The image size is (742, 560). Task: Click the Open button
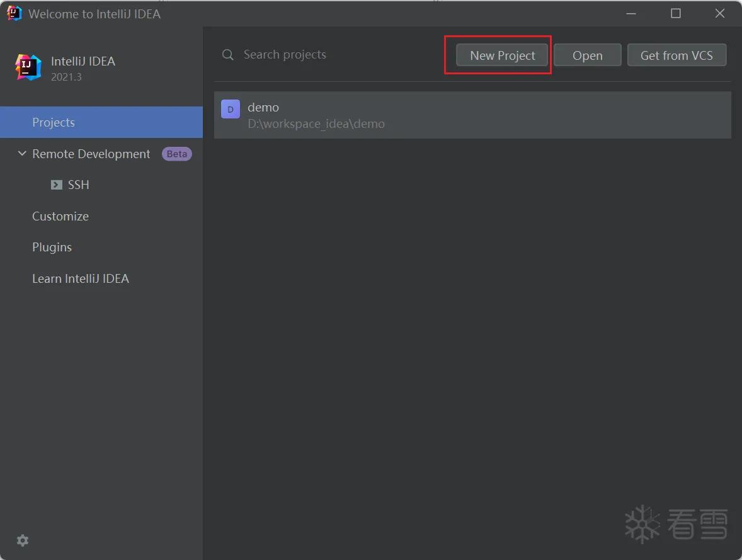tap(587, 55)
